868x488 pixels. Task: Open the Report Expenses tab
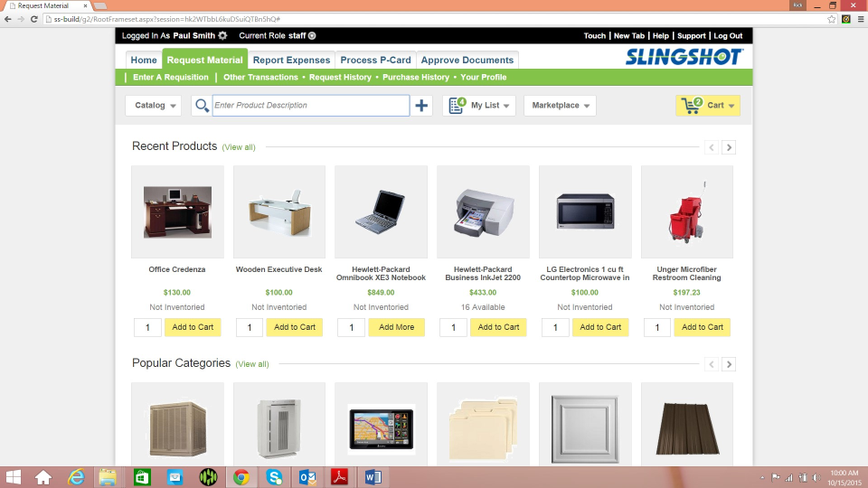[292, 60]
